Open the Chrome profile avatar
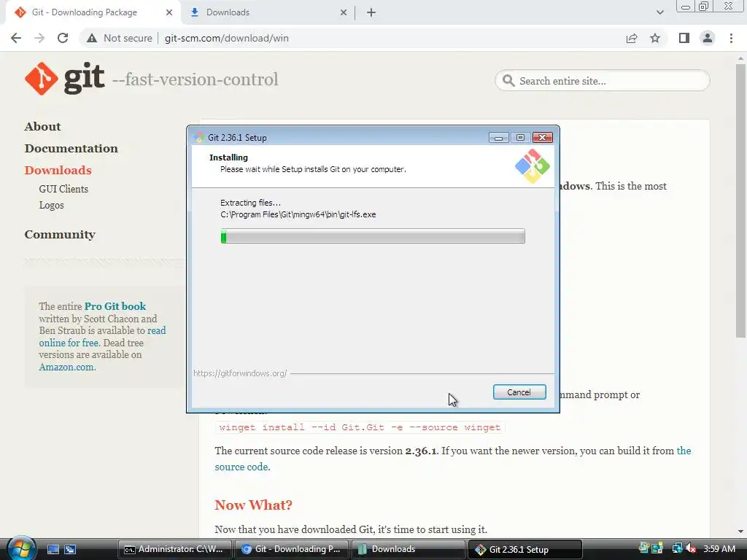 coord(708,38)
